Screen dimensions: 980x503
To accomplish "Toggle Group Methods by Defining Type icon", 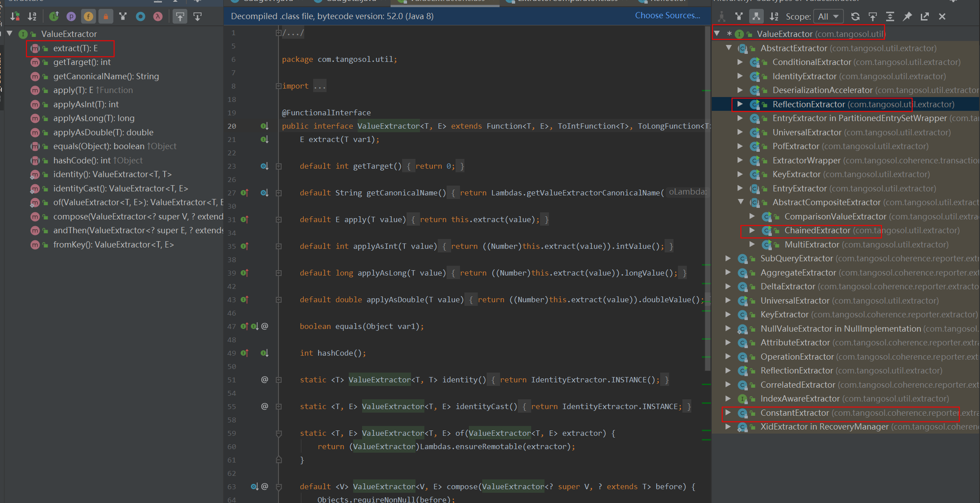I will pyautogui.click(x=123, y=16).
